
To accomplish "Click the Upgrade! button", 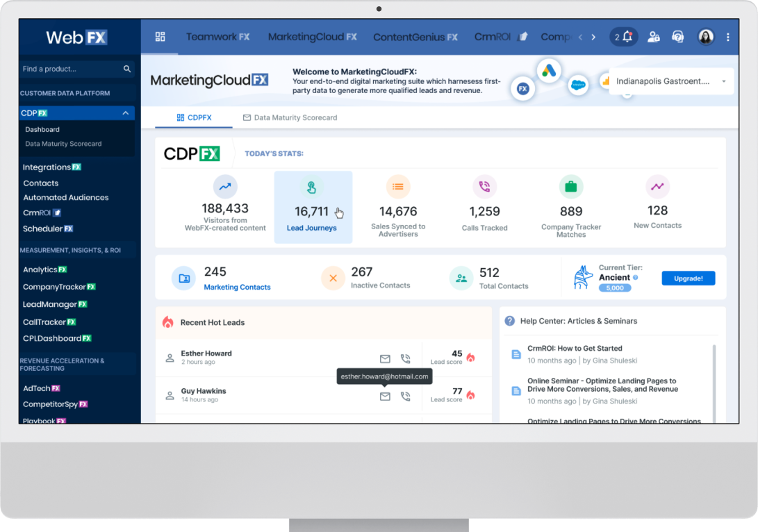I will coord(689,279).
